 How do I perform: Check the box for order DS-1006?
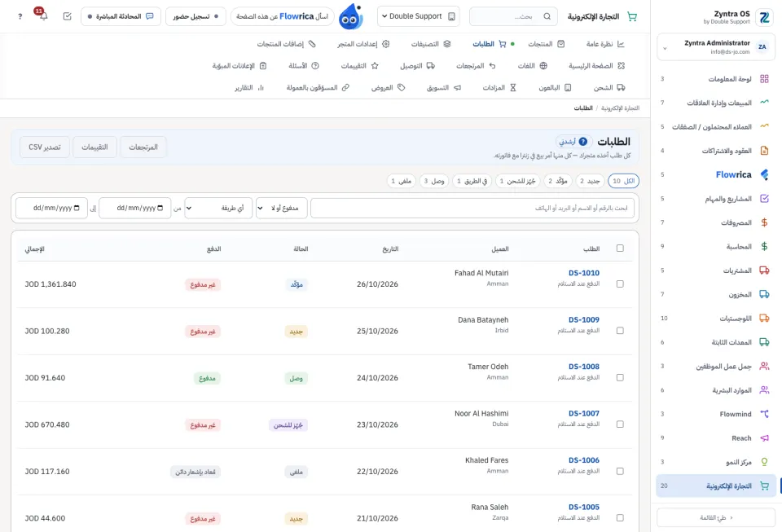[x=620, y=471]
